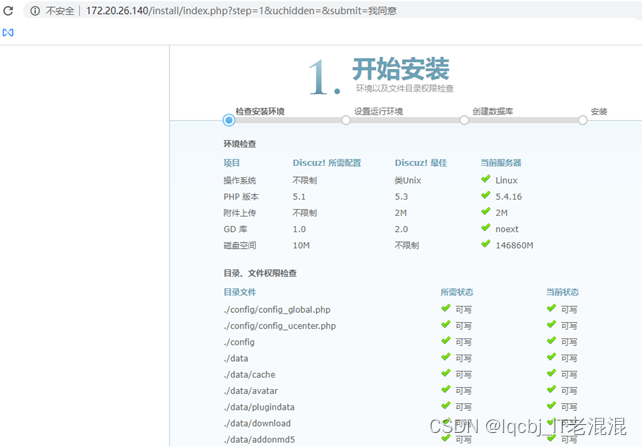Click the 类Unix best-config value

pos(408,180)
